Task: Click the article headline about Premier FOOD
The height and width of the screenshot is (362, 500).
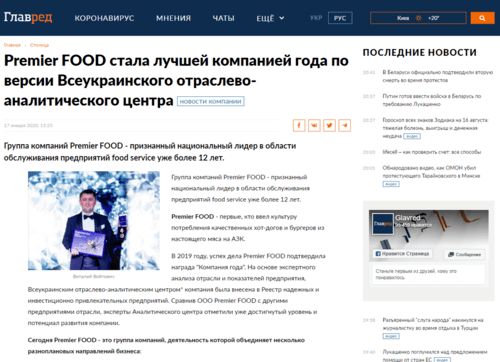Action: (176, 80)
